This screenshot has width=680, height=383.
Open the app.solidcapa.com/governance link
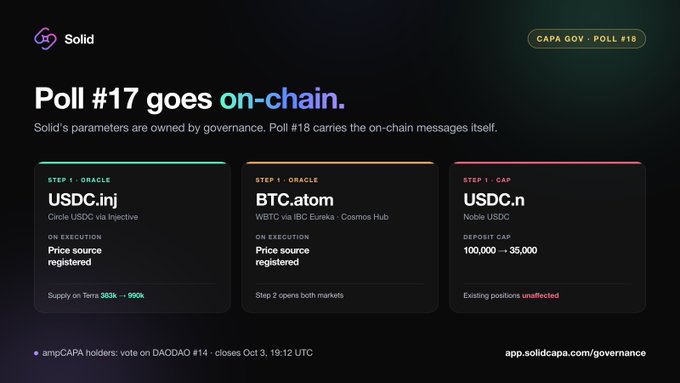click(x=575, y=353)
